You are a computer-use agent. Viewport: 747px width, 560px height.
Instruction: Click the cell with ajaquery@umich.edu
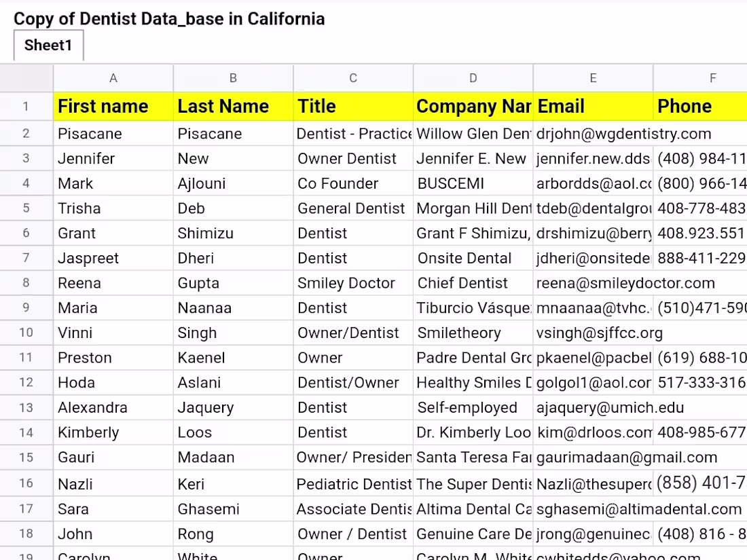tap(592, 407)
